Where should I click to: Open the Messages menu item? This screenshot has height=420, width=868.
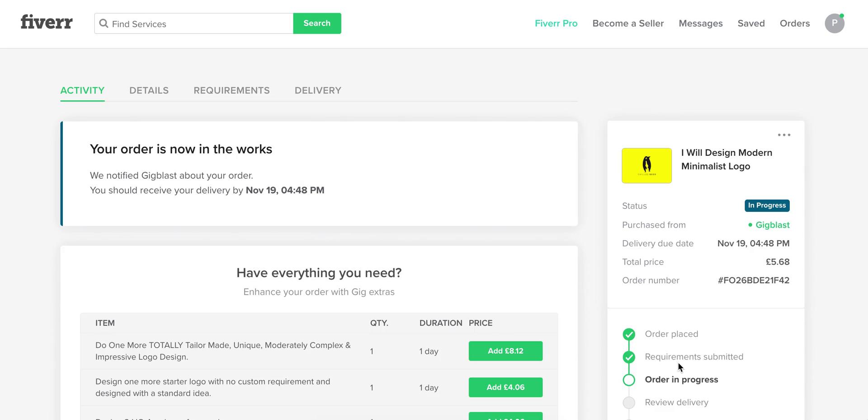[x=701, y=23]
